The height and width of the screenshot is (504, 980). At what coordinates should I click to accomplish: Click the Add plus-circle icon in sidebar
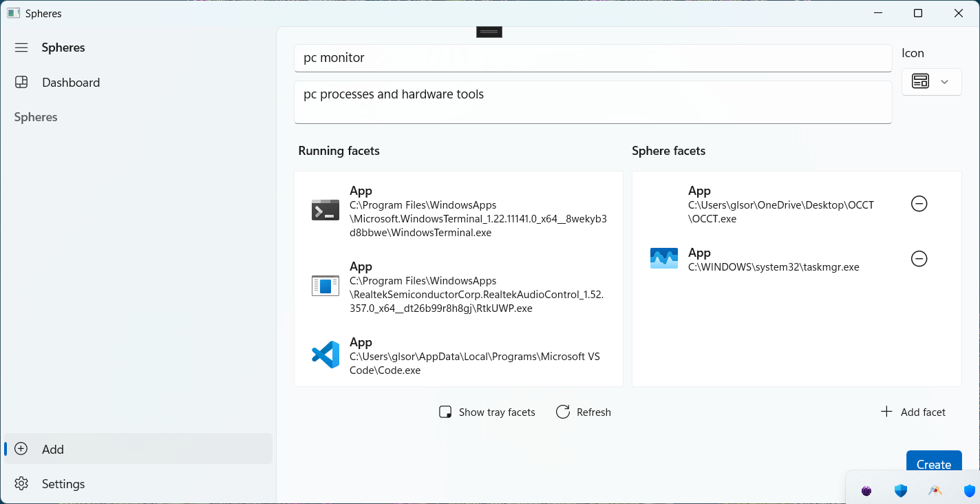21,449
